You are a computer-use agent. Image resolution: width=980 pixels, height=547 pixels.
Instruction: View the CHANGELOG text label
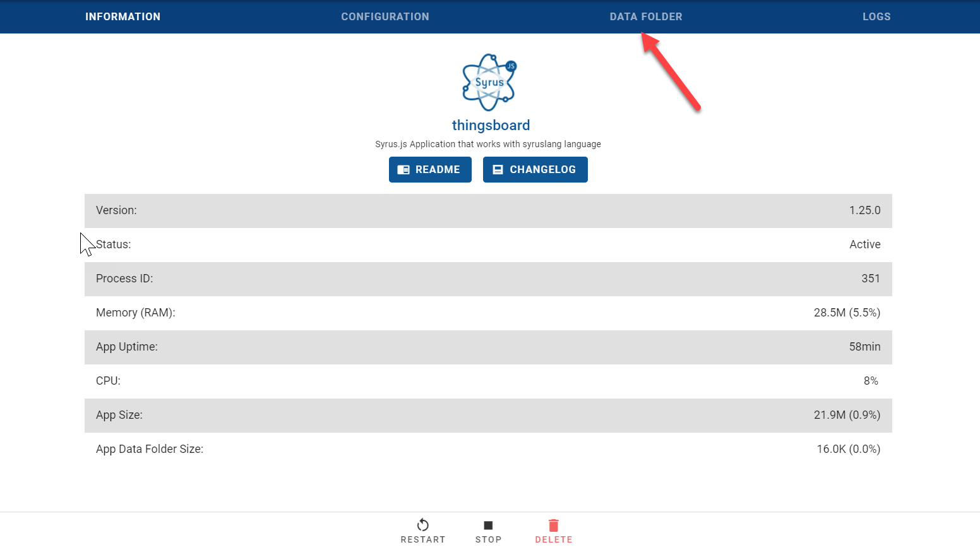(542, 170)
